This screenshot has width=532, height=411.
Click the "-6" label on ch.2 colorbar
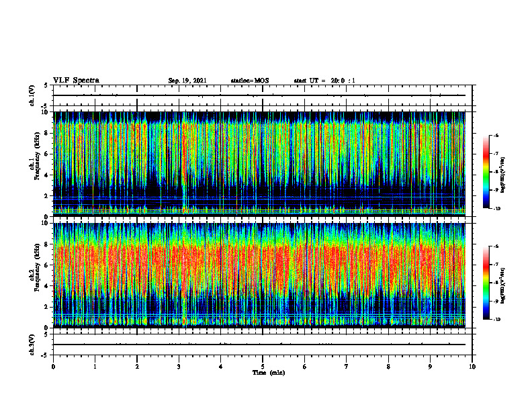[496, 246]
